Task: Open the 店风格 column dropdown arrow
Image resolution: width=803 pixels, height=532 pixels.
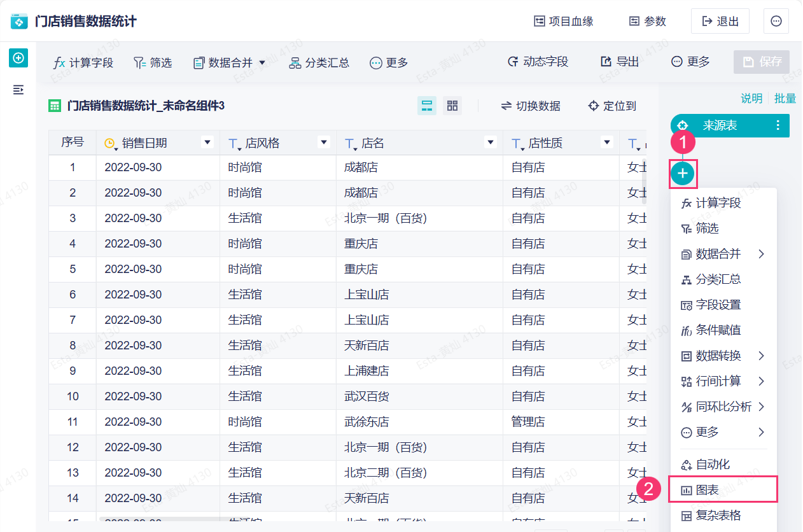Action: 324,143
